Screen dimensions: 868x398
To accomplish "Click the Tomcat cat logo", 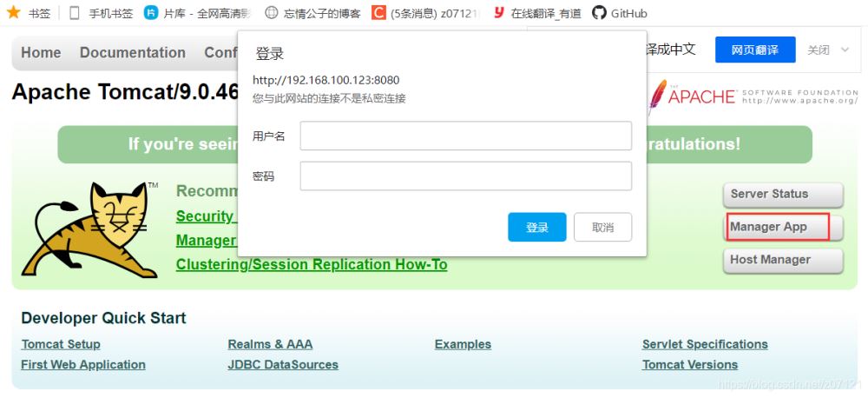I will pyautogui.click(x=89, y=230).
